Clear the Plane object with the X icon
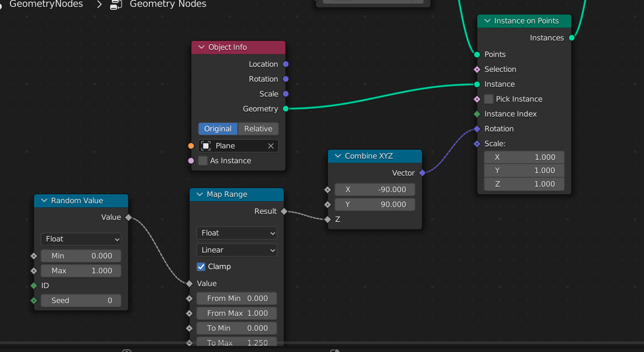The height and width of the screenshot is (352, 644). pos(271,146)
